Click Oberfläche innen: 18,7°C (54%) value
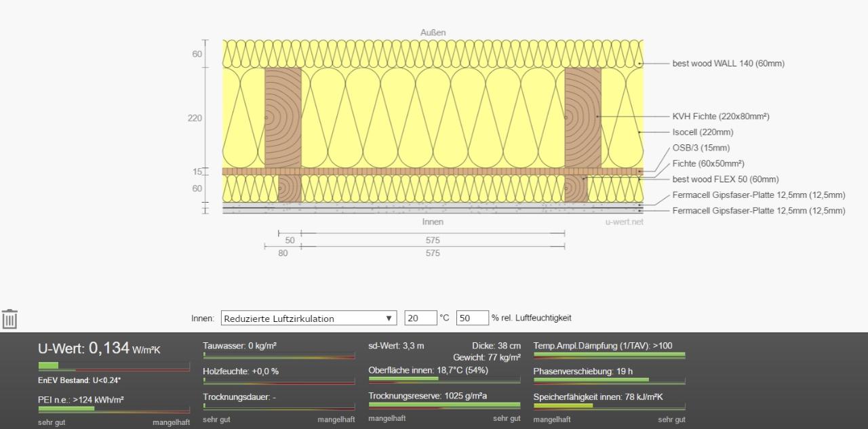The height and width of the screenshot is (429, 868). (428, 370)
